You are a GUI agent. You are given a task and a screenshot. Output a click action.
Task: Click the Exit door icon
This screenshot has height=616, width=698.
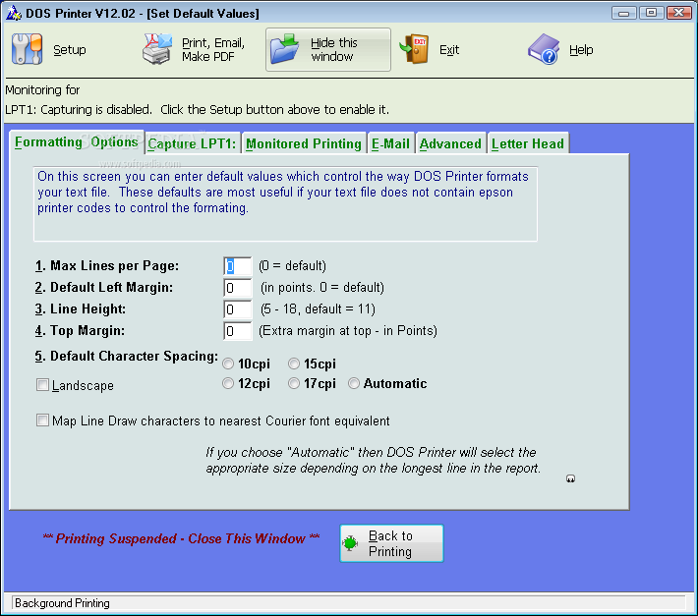pyautogui.click(x=414, y=49)
